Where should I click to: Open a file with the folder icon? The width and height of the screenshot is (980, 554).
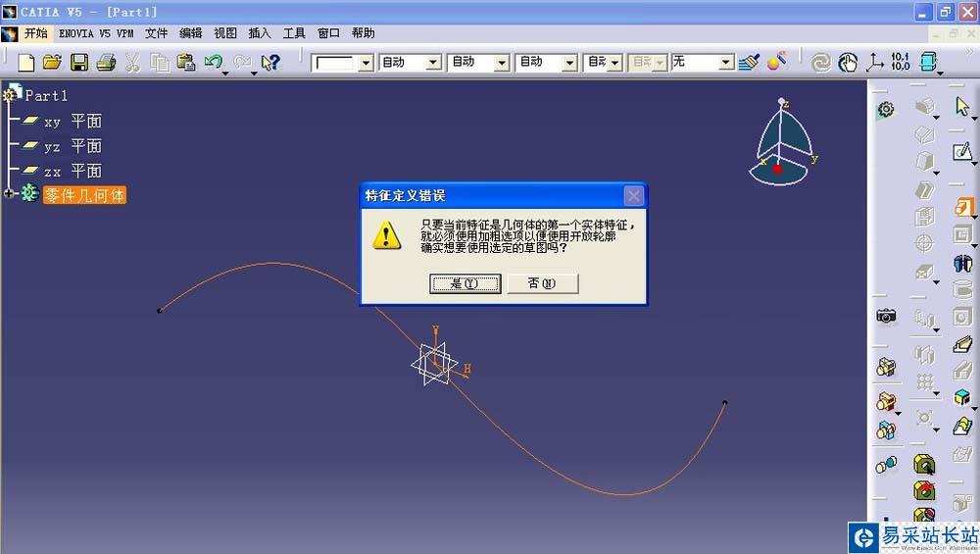coord(53,62)
